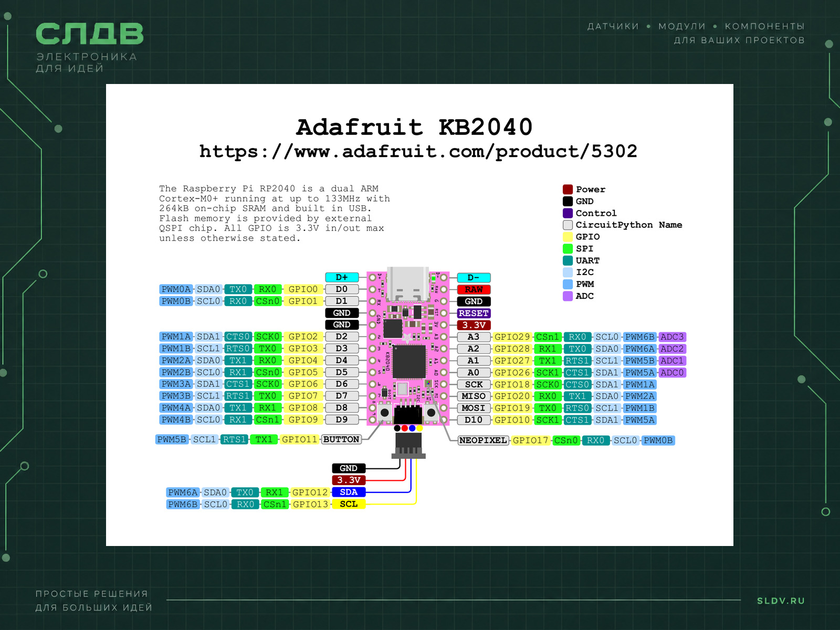The width and height of the screenshot is (840, 630).
Task: Click the ДАТЧИКИ header text
Action: (x=613, y=26)
